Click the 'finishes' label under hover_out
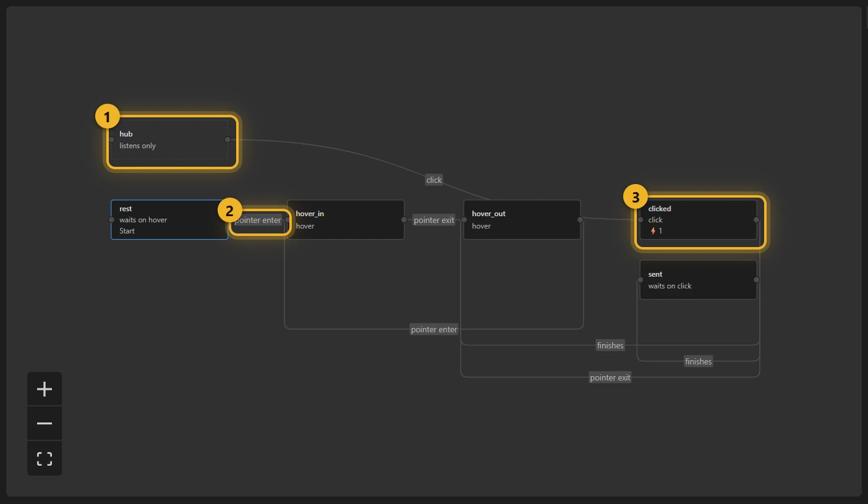This screenshot has height=504, width=868. pyautogui.click(x=610, y=345)
